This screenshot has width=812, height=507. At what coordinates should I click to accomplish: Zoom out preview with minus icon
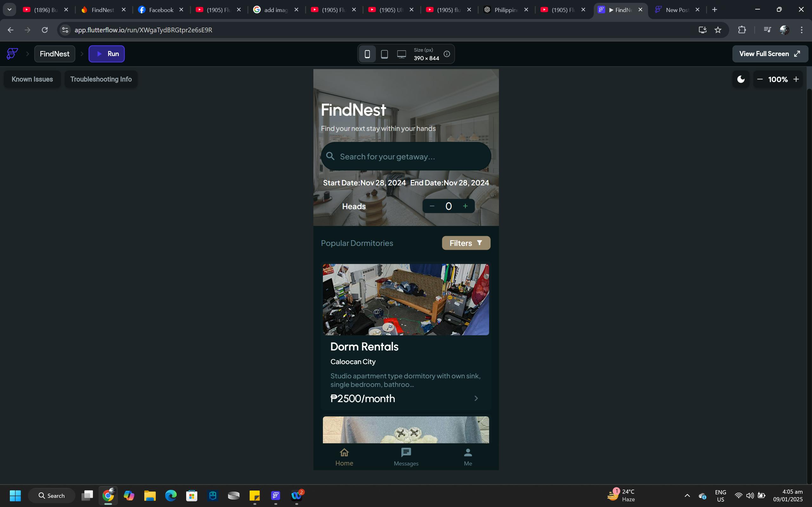point(760,79)
